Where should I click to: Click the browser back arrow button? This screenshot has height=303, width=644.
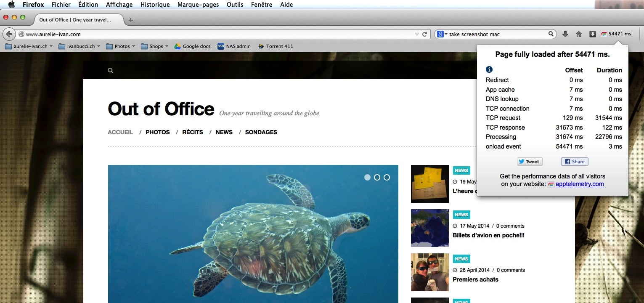point(9,34)
